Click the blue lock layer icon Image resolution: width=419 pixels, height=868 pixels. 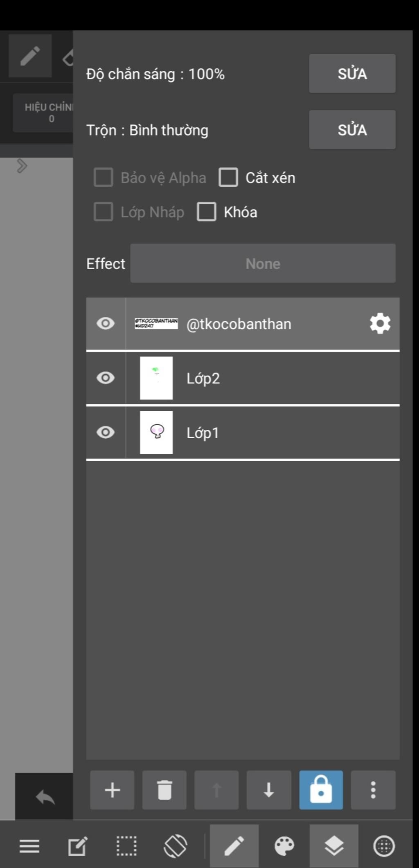click(321, 790)
